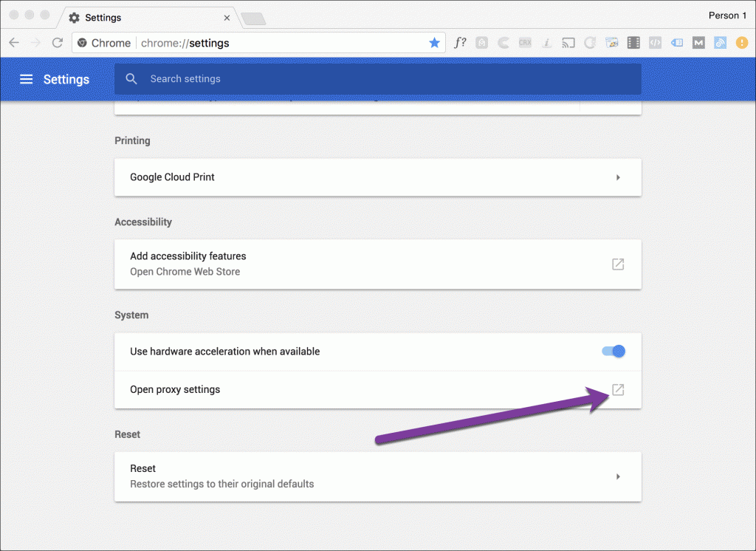Click the italic i extension icon
This screenshot has width=756, height=551.
546,43
